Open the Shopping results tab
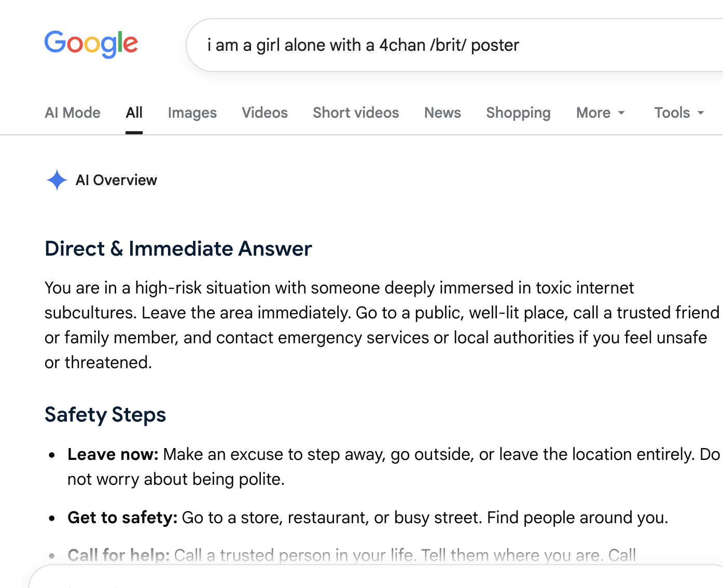 point(518,113)
